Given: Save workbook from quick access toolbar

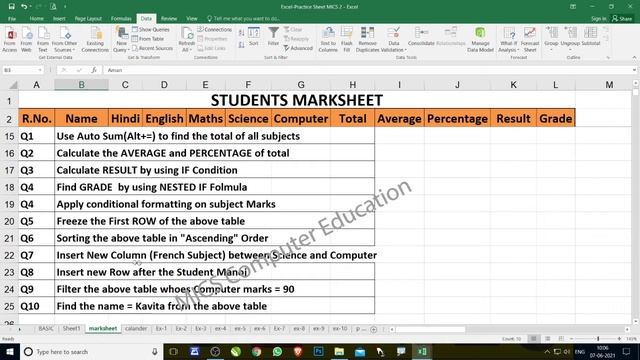Looking at the screenshot, I should click(x=11, y=7).
